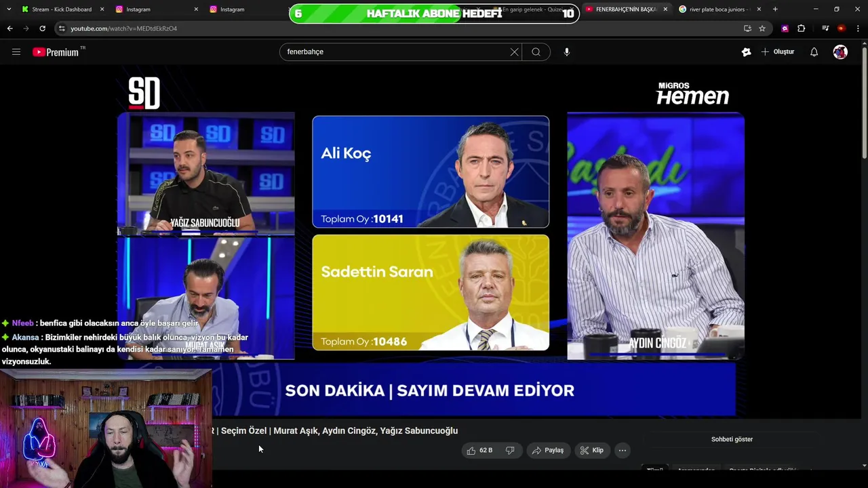Click the install app icon in address bar
The image size is (868, 488).
pos(747,28)
